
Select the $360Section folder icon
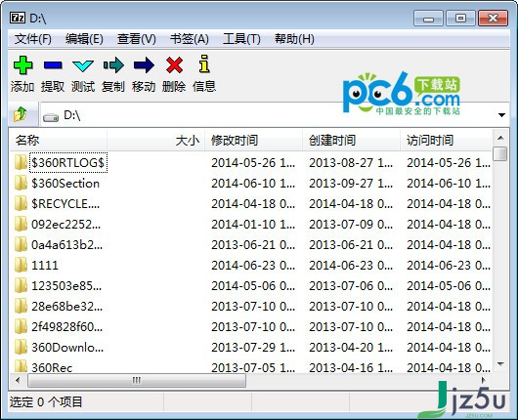click(x=21, y=183)
